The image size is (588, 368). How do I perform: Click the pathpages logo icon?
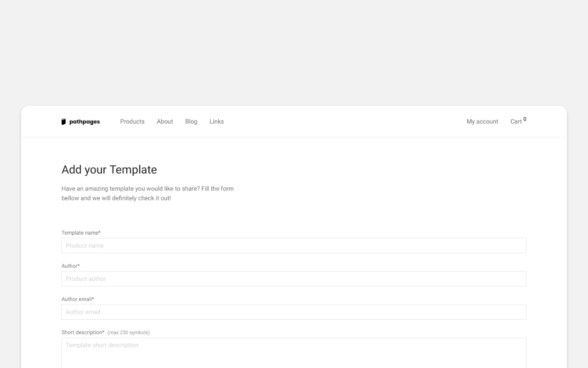pyautogui.click(x=63, y=121)
